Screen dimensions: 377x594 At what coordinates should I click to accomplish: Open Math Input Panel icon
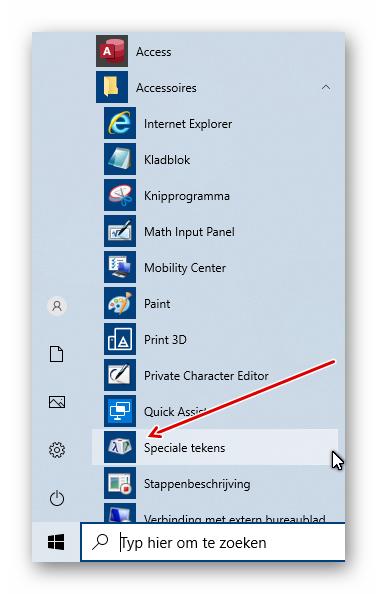tap(120, 231)
